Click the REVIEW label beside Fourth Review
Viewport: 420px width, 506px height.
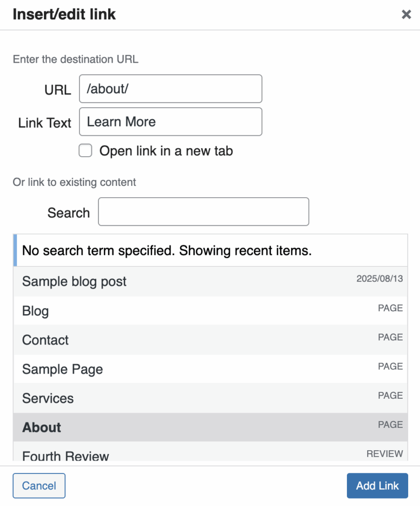click(384, 453)
